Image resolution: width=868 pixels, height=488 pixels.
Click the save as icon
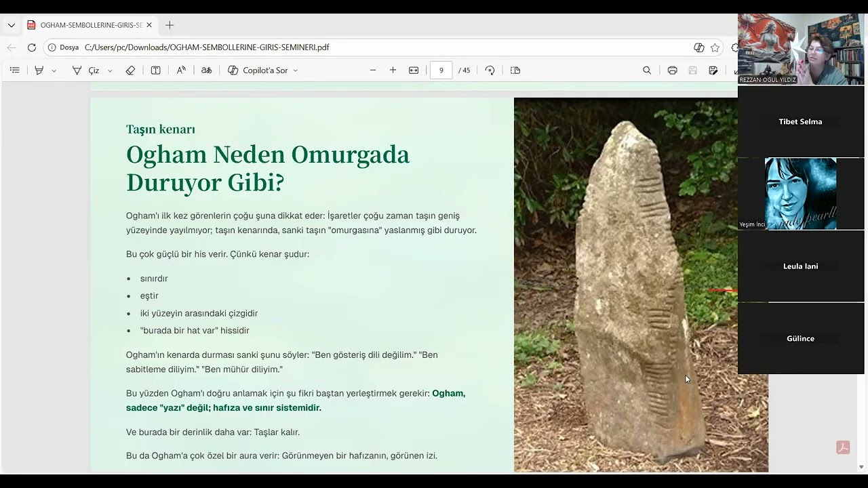[x=713, y=70]
